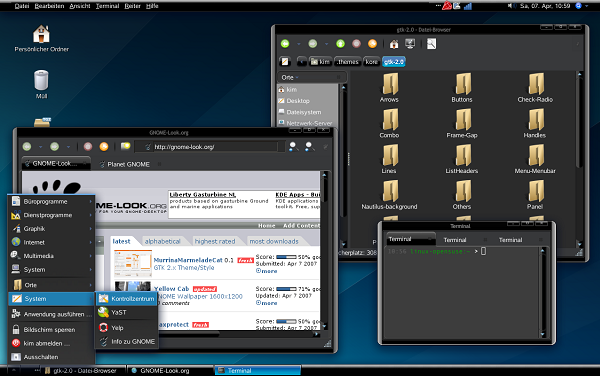Viewport: 600px width, 376px height.
Task: Switch to the Planet GNOME tab
Action: tap(129, 164)
